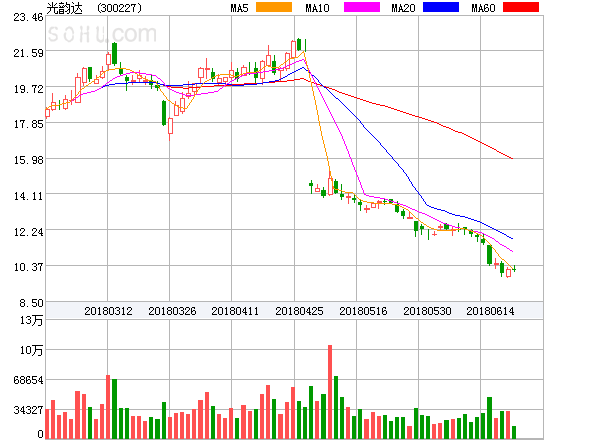The height and width of the screenshot is (440, 600).
Task: Click the 15.98 price axis label
Action: [x=28, y=160]
